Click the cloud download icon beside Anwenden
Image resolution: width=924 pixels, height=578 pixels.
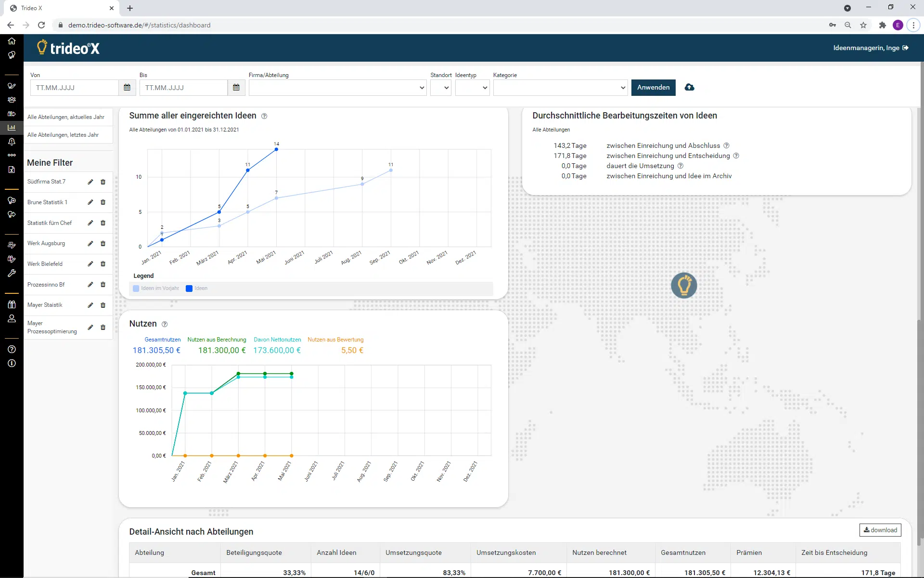689,87
